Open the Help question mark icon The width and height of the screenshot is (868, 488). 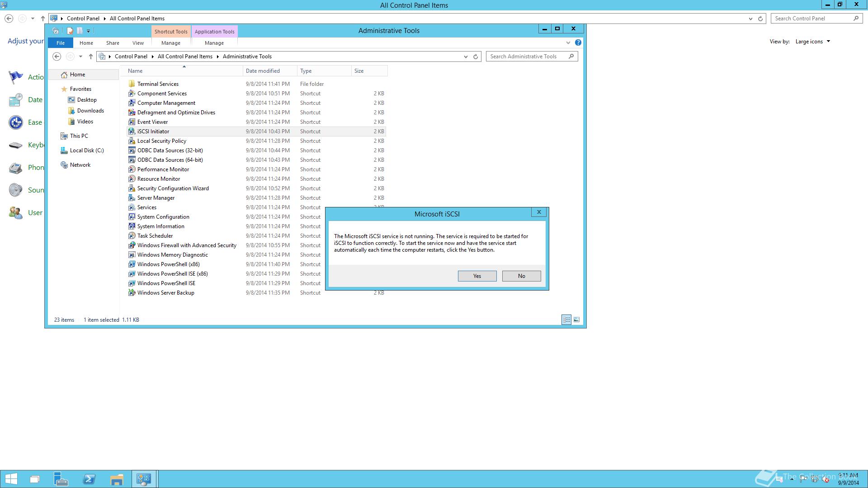coord(578,42)
